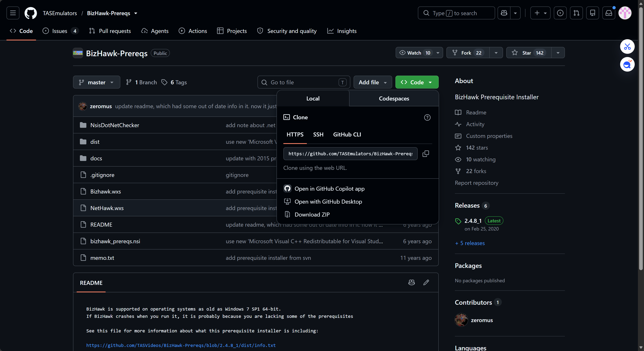
Task: Open the Add file dropdown
Action: 373,82
